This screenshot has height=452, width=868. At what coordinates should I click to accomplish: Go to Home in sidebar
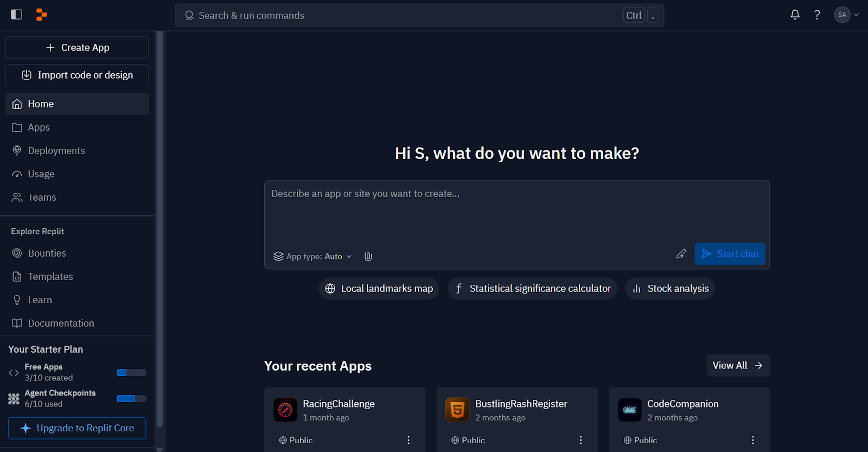pos(77,104)
